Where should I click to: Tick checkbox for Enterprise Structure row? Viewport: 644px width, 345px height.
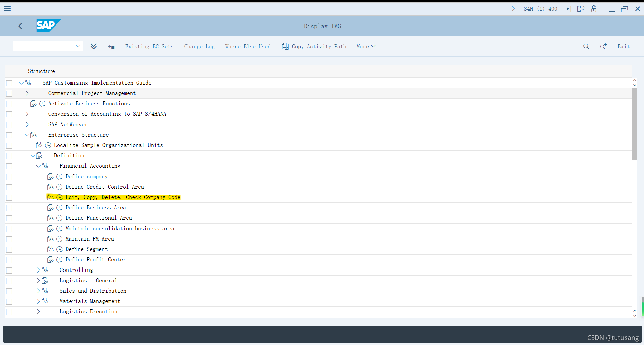pos(9,135)
